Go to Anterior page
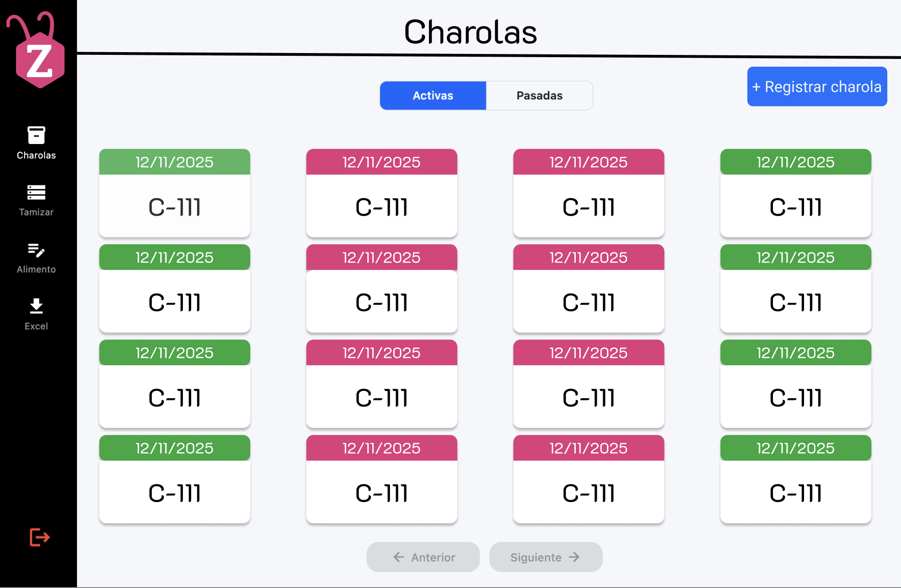The width and height of the screenshot is (901, 588). 423,557
